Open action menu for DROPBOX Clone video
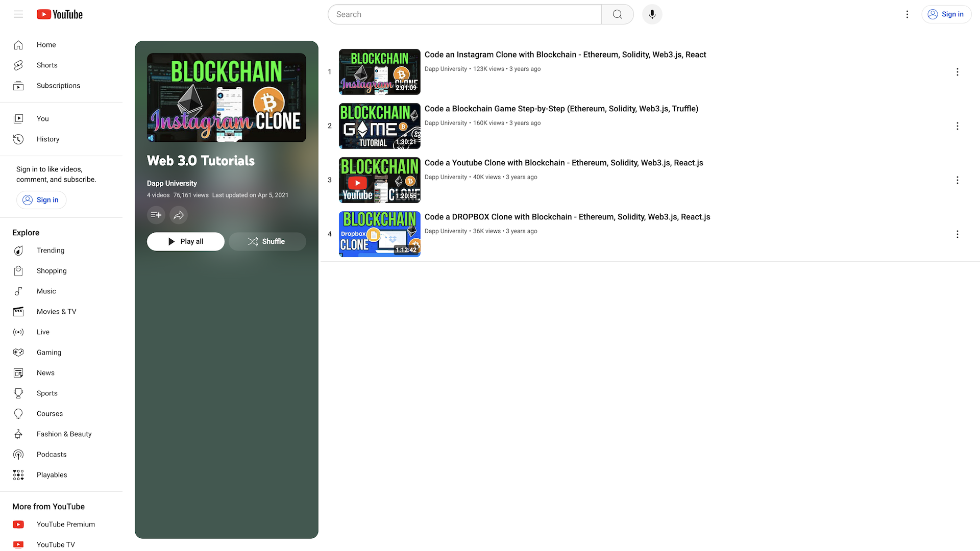 click(x=958, y=234)
